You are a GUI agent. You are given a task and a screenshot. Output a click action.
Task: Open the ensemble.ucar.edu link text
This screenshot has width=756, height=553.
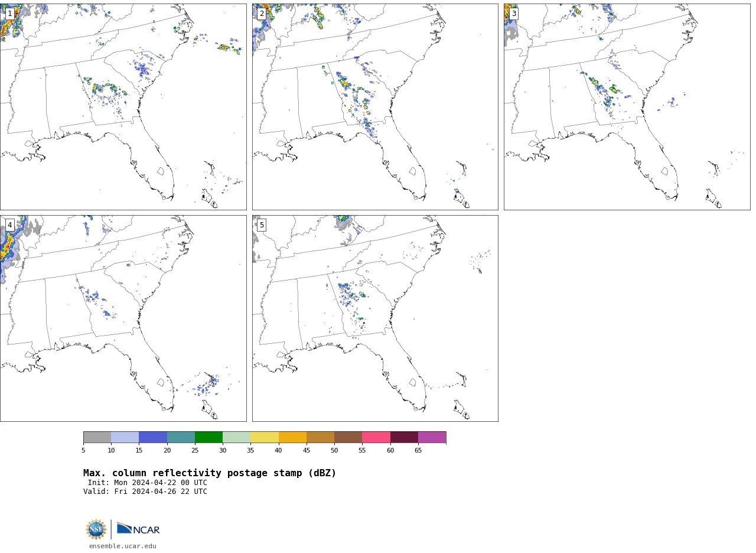pyautogui.click(x=123, y=547)
